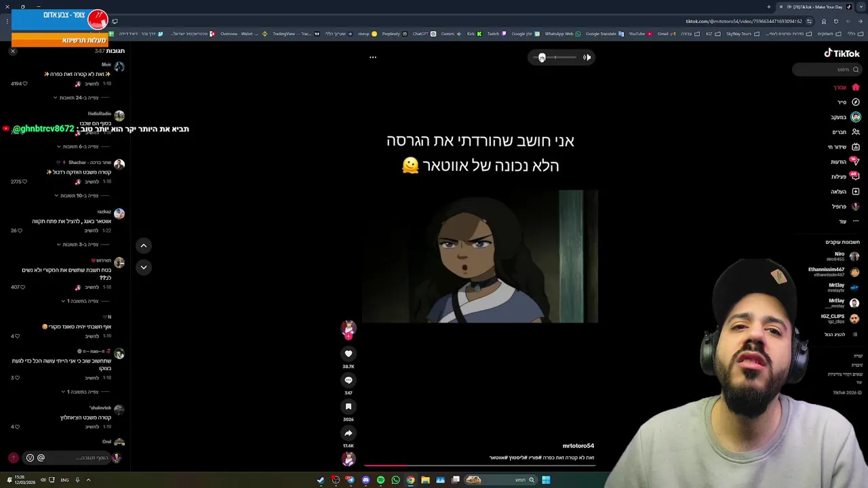Open Spotify from the taskbar
The height and width of the screenshot is (488, 868).
point(380,480)
